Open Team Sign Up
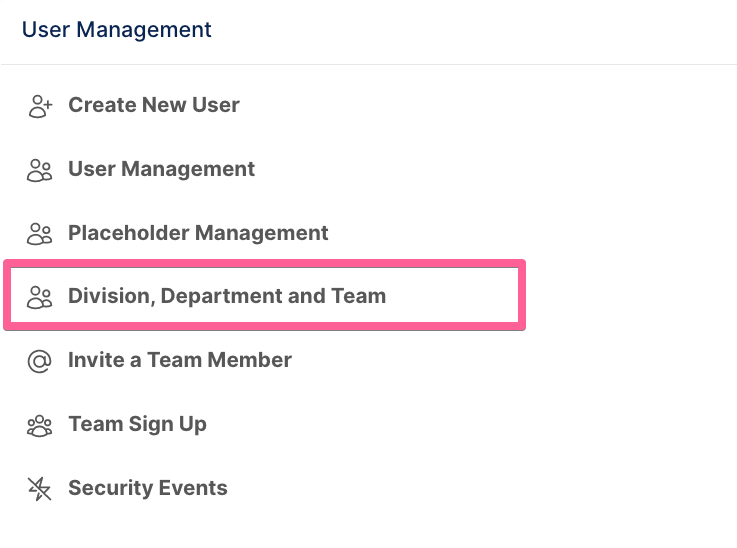This screenshot has width=737, height=548. [x=137, y=424]
